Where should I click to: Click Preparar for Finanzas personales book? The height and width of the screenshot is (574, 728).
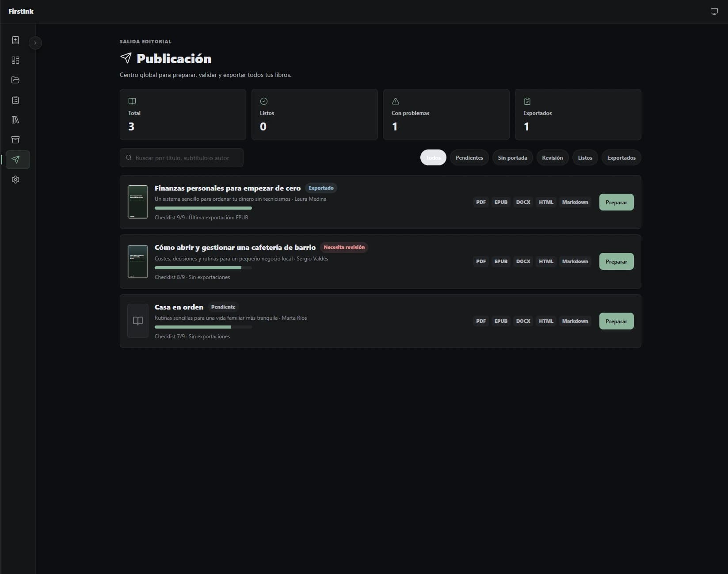point(616,202)
